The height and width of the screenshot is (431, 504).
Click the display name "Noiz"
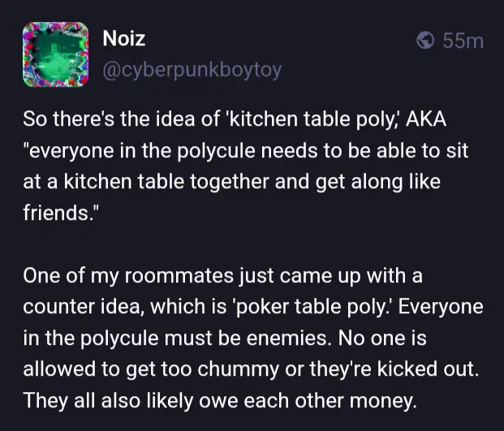[x=125, y=37]
